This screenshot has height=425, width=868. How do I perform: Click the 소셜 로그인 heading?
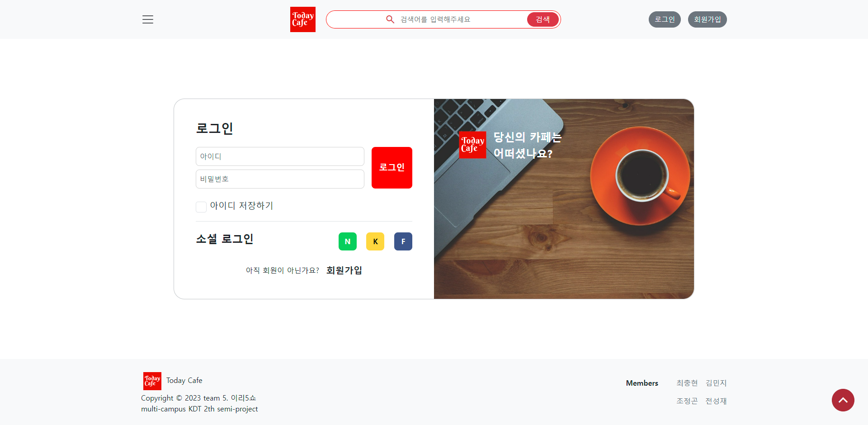coord(225,239)
